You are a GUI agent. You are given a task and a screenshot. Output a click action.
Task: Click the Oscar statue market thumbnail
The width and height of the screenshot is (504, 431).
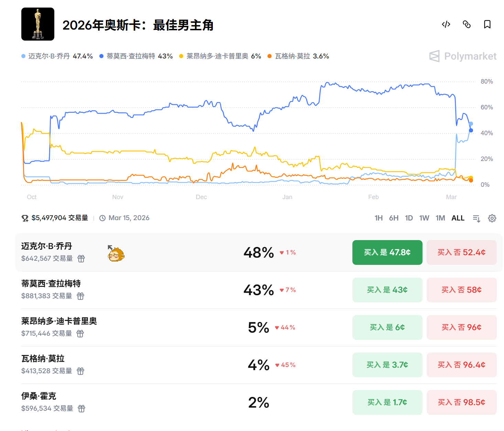click(x=38, y=24)
